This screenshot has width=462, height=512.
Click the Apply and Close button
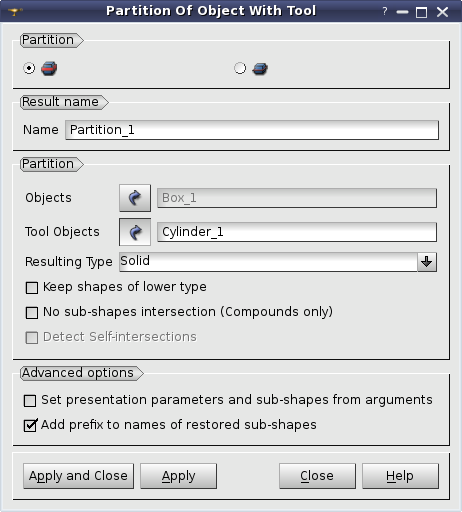pyautogui.click(x=78, y=476)
